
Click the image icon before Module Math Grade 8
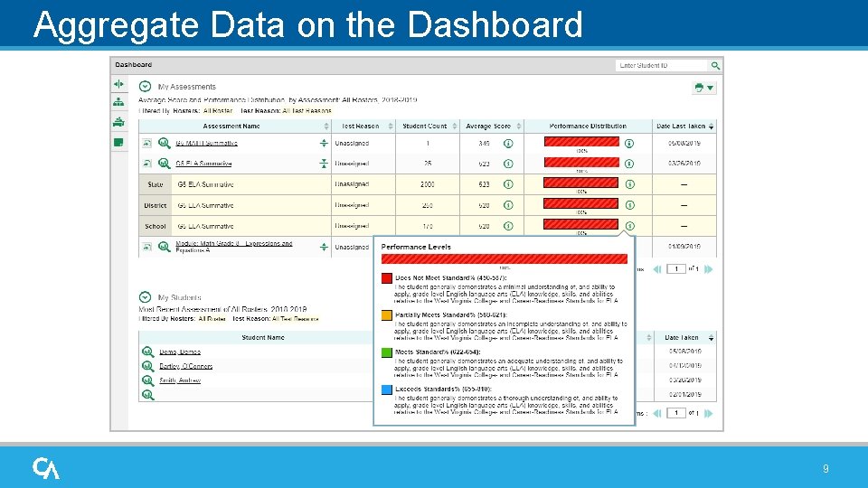click(x=146, y=247)
